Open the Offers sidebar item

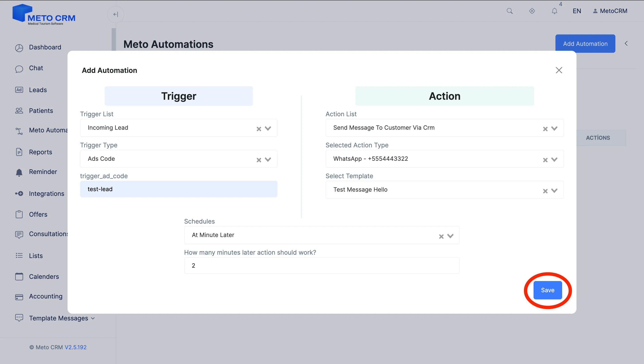[x=38, y=214]
